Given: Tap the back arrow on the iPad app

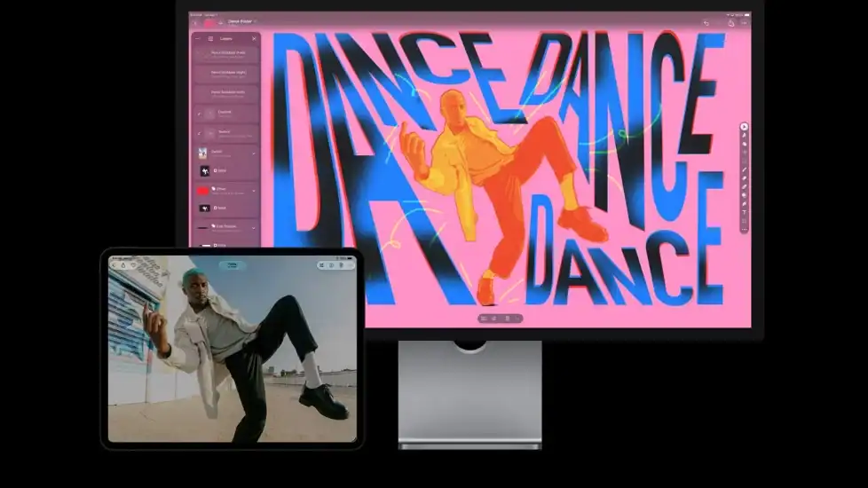Looking at the screenshot, I should click(x=114, y=265).
